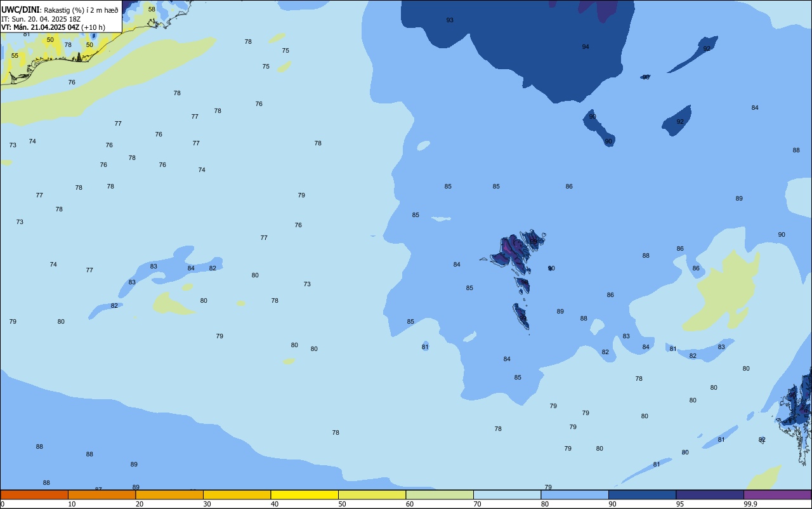This screenshot has height=509, width=812.
Task: Click the 30–40 amber legend swatch
Action: [237, 494]
